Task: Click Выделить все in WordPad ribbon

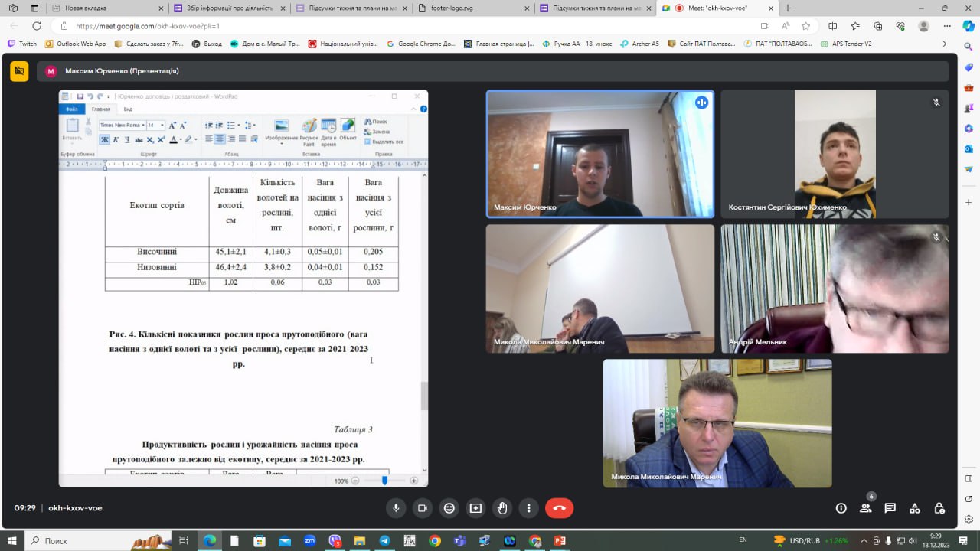Action: pyautogui.click(x=384, y=142)
